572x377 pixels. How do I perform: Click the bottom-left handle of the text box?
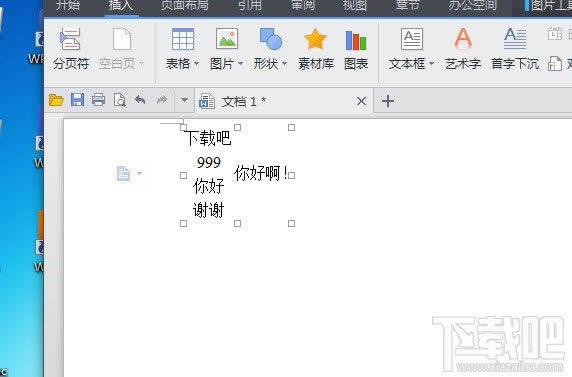pyautogui.click(x=183, y=223)
